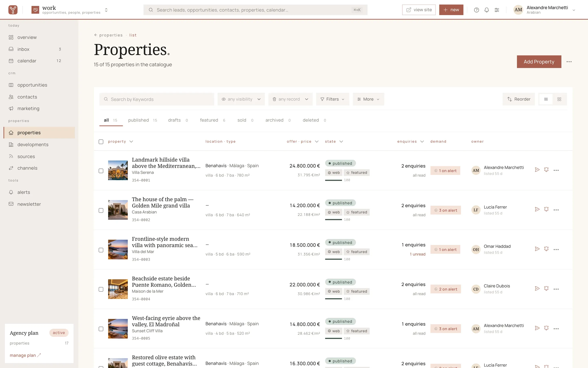
Task: Click the AM user avatar in top bar
Action: [518, 10]
